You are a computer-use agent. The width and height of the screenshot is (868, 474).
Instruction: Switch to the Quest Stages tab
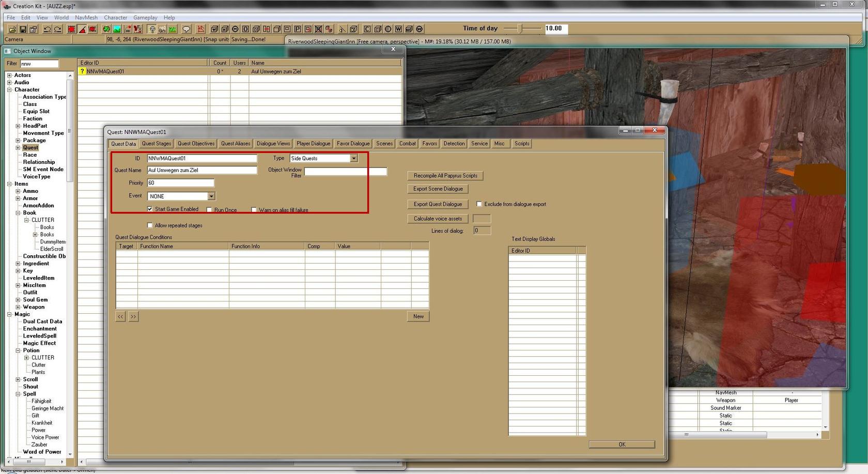tap(156, 144)
